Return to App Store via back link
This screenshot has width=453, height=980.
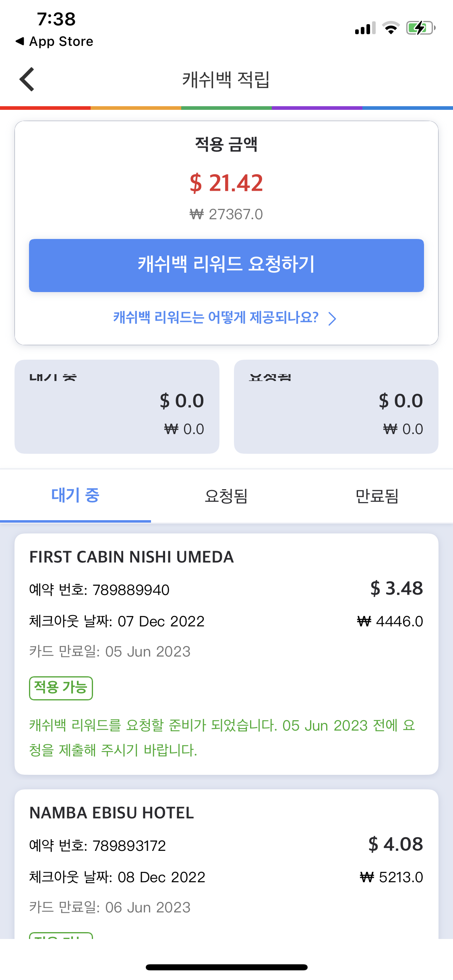point(54,41)
